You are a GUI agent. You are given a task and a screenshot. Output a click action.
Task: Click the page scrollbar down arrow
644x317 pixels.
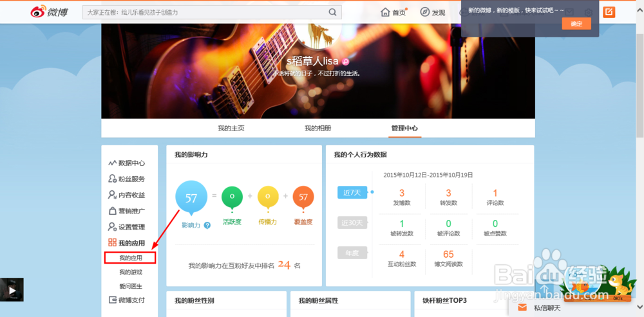pos(640,306)
